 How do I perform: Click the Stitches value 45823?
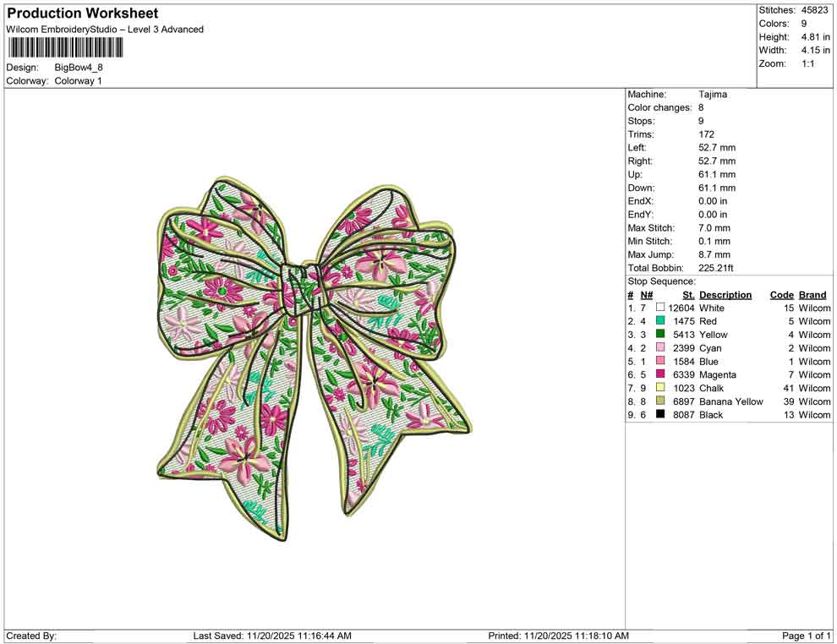[816, 10]
